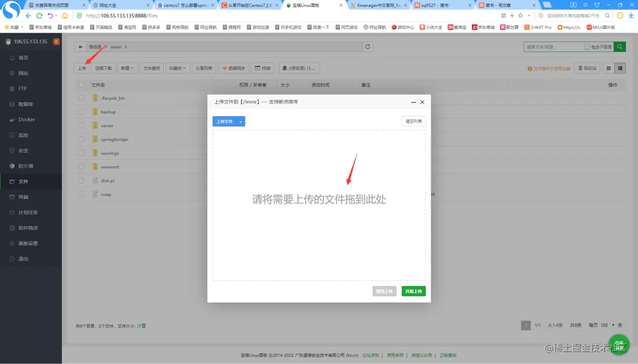Click the orange notification badge beside IP address
The height and width of the screenshot is (364, 638).
(56, 42)
